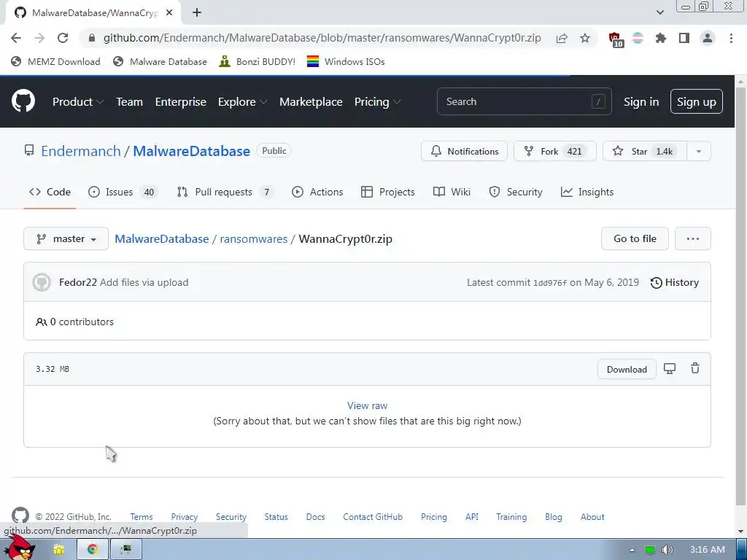Click the Chrome taskbar icon
This screenshot has height=560, width=747.
pyautogui.click(x=93, y=550)
